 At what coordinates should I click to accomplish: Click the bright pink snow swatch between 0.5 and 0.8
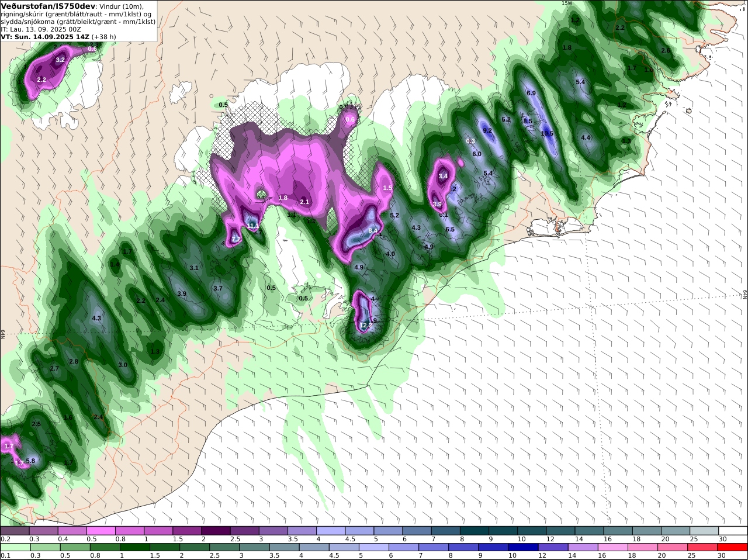101,531
